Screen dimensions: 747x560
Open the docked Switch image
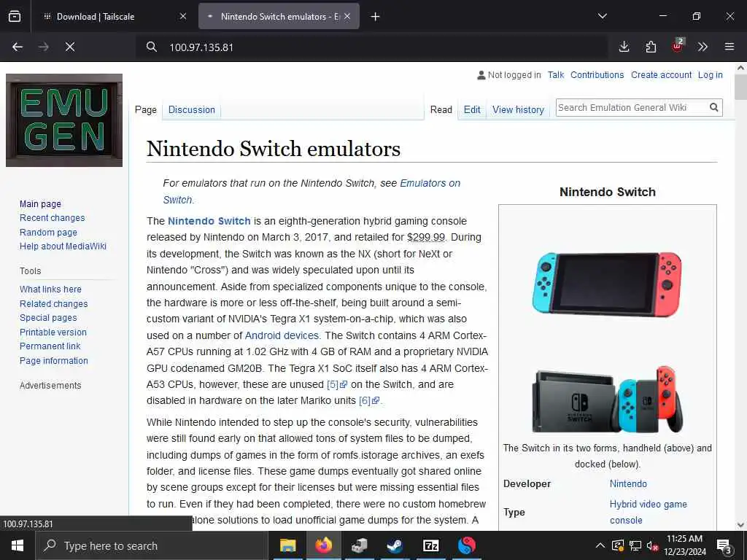tap(608, 399)
